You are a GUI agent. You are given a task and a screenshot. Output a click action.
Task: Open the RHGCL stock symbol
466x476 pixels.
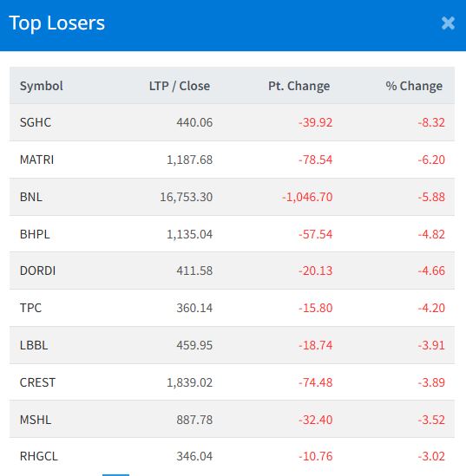click(x=38, y=456)
